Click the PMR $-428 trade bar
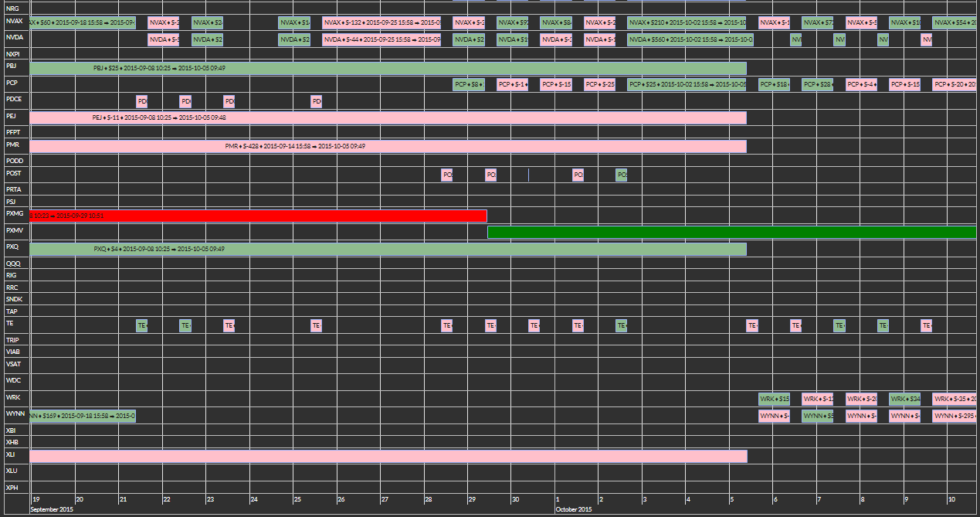 click(388, 146)
